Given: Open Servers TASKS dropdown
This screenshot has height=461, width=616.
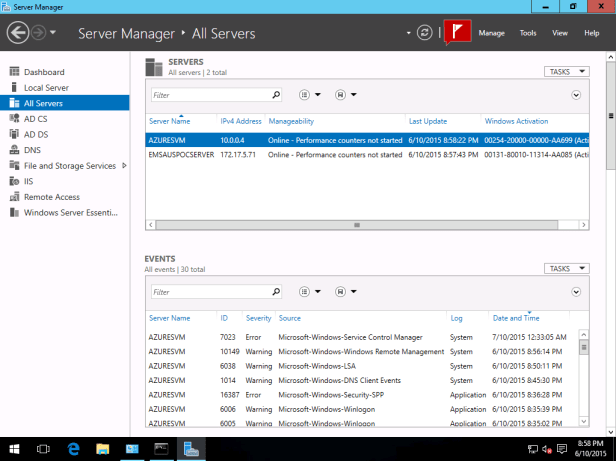Looking at the screenshot, I should click(567, 72).
